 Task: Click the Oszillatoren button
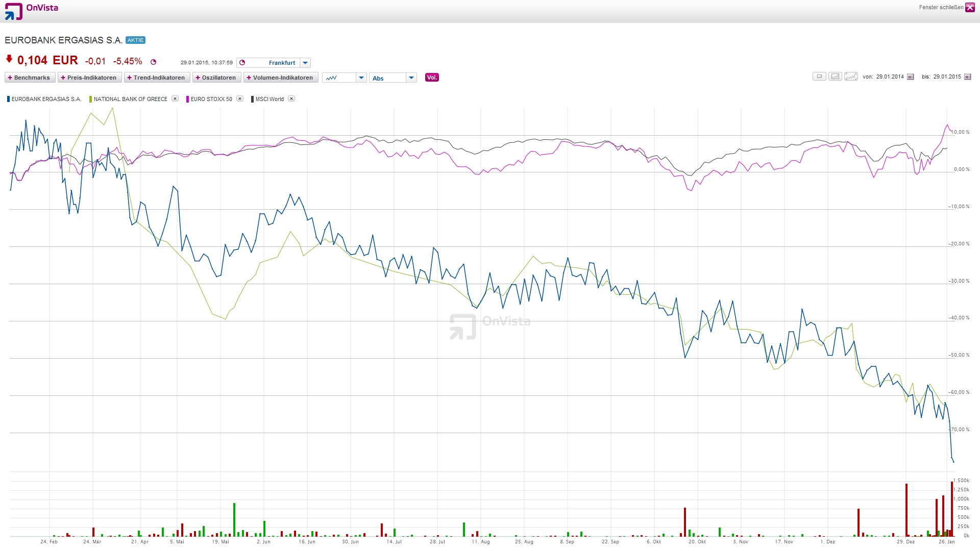[x=216, y=78]
